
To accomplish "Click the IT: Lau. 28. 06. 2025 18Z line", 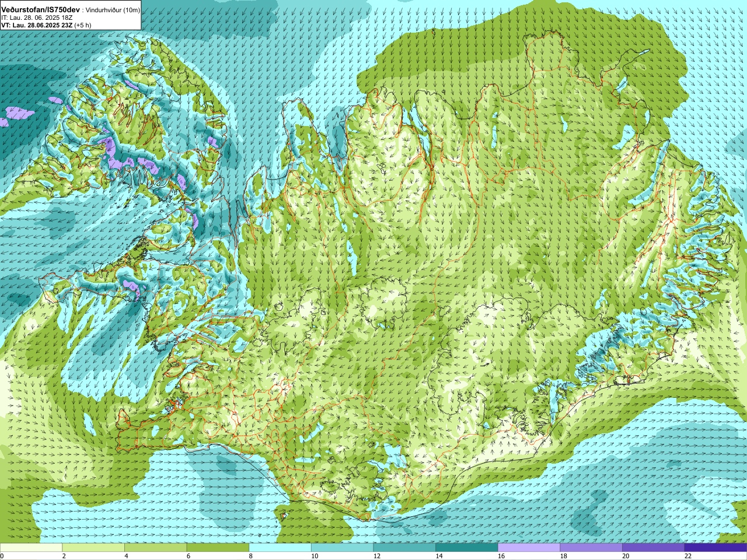I will click(x=36, y=17).
